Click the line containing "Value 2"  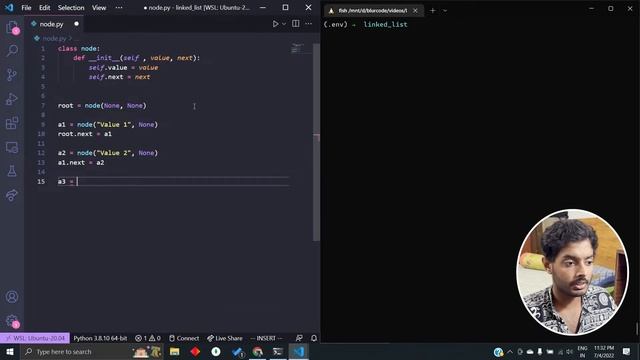107,153
